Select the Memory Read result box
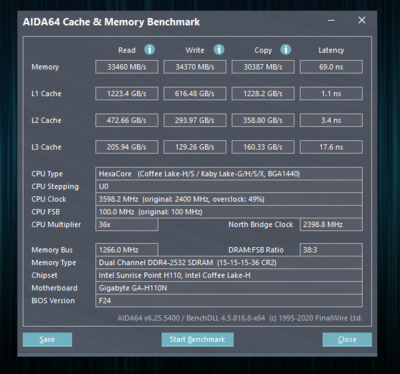The image size is (400, 374). click(127, 67)
